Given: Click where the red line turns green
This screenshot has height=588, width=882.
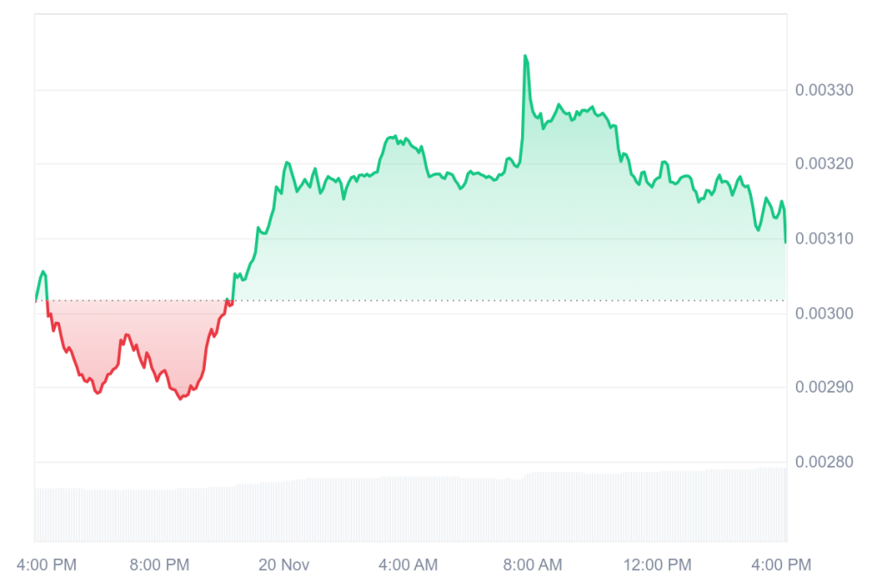Looking at the screenshot, I should (232, 300).
